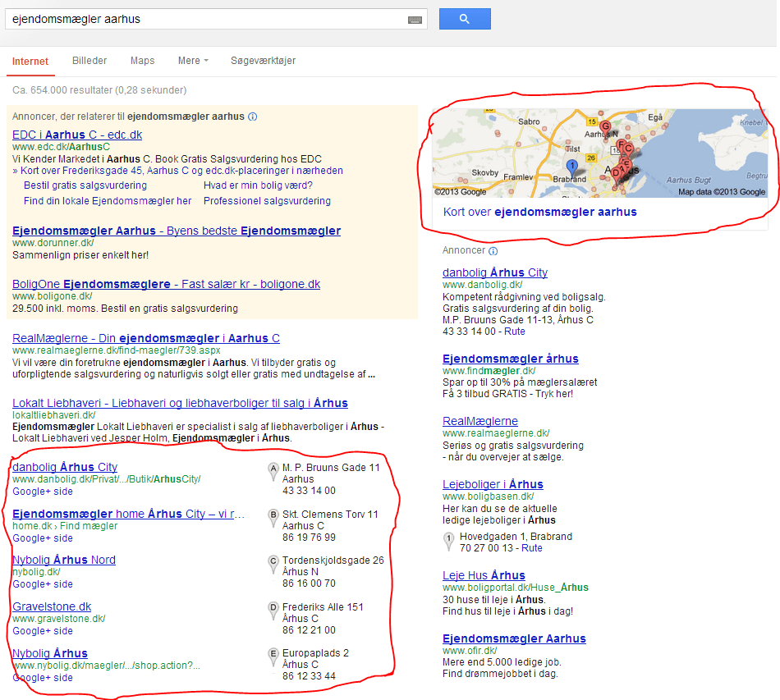Click 'Hvad er min bolig værd?' sitelink

tap(258, 185)
